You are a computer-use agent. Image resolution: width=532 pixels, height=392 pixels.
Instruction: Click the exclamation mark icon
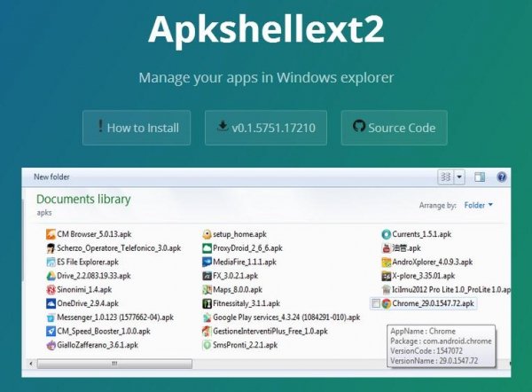click(x=100, y=126)
